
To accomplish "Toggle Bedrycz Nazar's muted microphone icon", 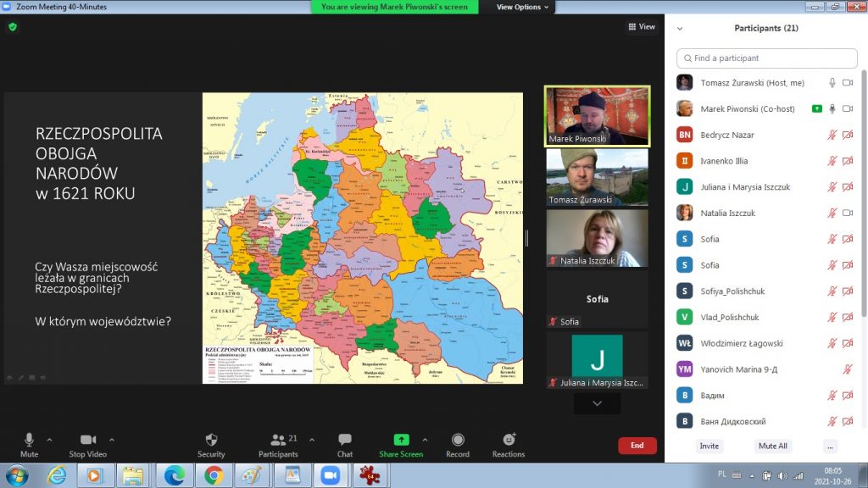I will 832,135.
